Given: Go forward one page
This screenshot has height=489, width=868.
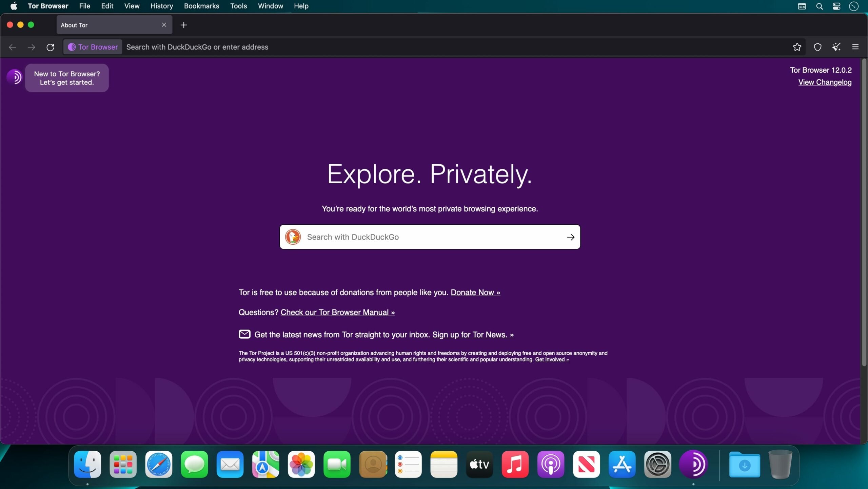Looking at the screenshot, I should (x=31, y=47).
